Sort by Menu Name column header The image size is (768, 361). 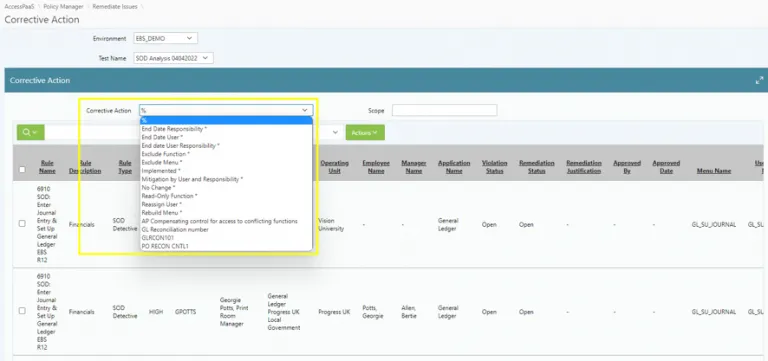tap(714, 171)
